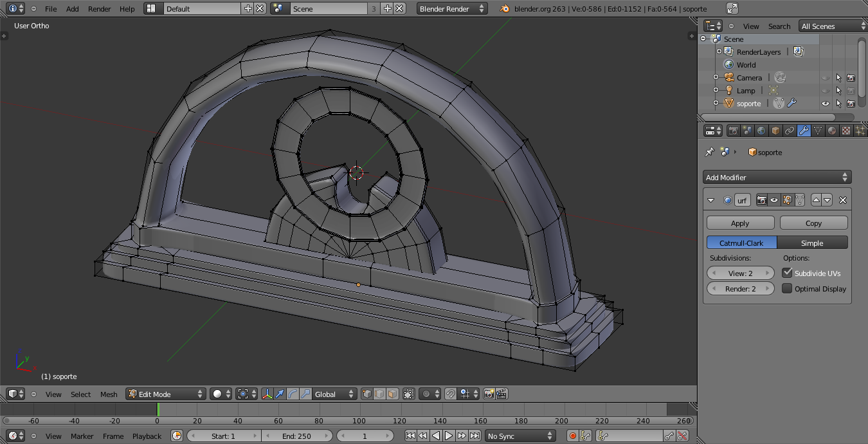This screenshot has height=444, width=868.
Task: Click the Apply button on modifier
Action: 740,223
